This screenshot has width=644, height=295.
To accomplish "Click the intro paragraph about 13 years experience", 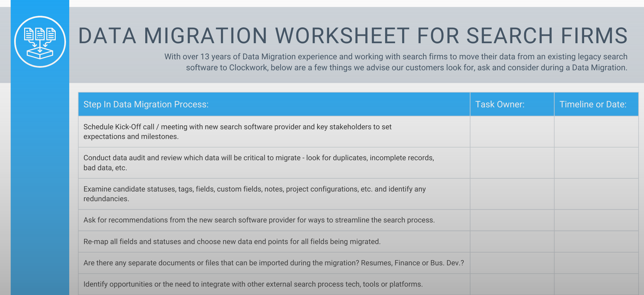I will [396, 62].
